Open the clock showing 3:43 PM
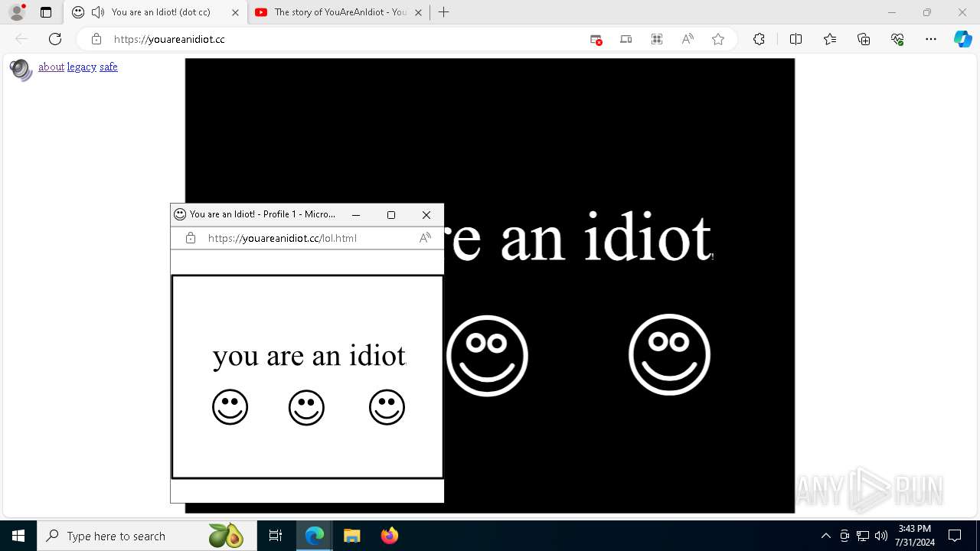This screenshot has width=980, height=551. 915,536
